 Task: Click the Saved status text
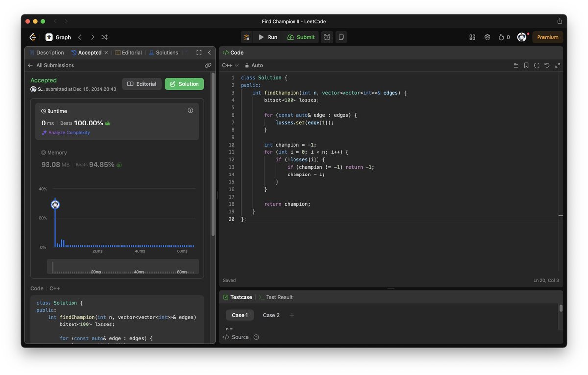tap(229, 281)
